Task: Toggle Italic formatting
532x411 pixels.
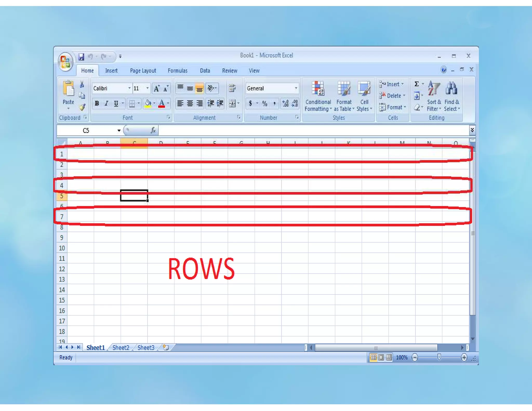Action: [106, 103]
